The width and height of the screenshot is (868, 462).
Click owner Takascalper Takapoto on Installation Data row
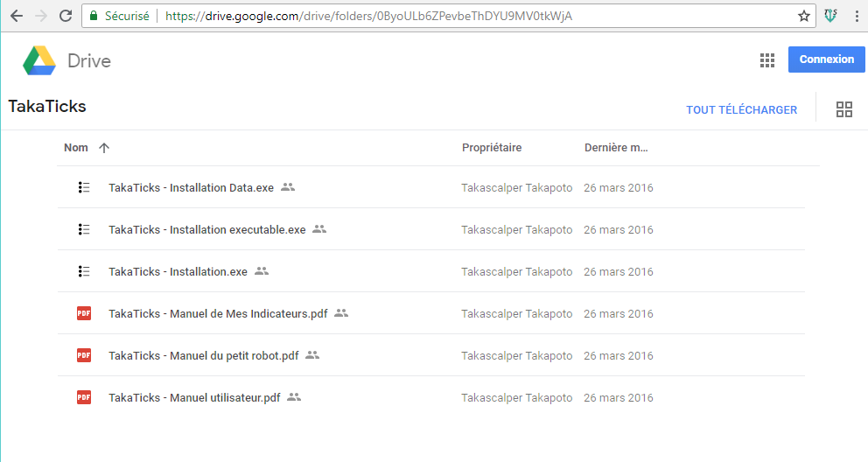click(517, 187)
